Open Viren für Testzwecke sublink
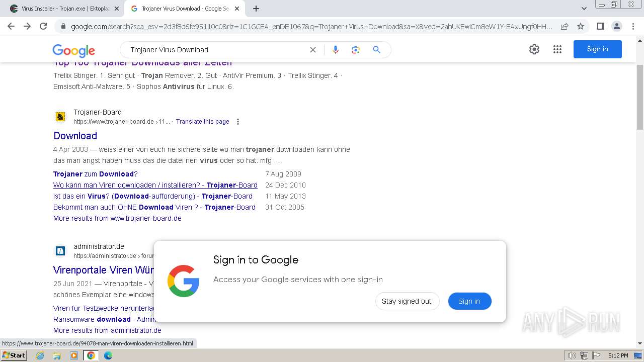Screen dimensions: 644x362 pyautogui.click(x=103, y=308)
